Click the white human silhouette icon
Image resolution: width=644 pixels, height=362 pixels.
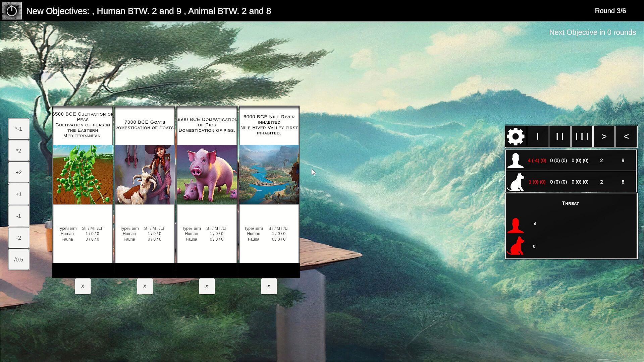[516, 161]
